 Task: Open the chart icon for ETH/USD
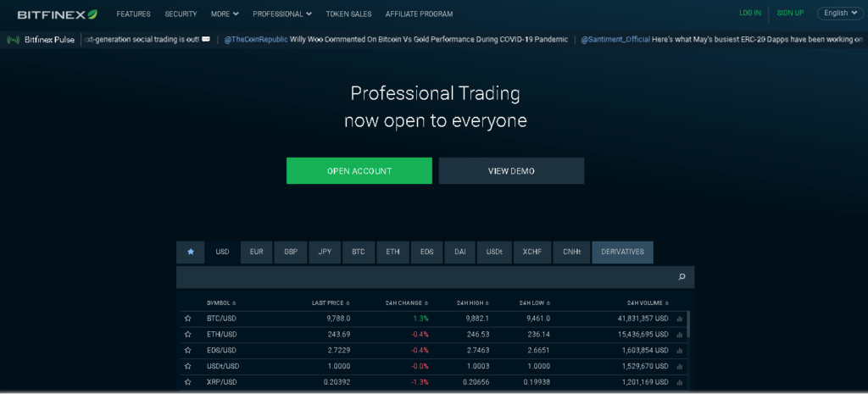(x=679, y=335)
